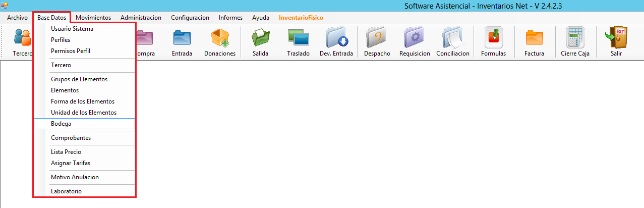Choose Motivo Anulacion menu entry

click(x=75, y=177)
